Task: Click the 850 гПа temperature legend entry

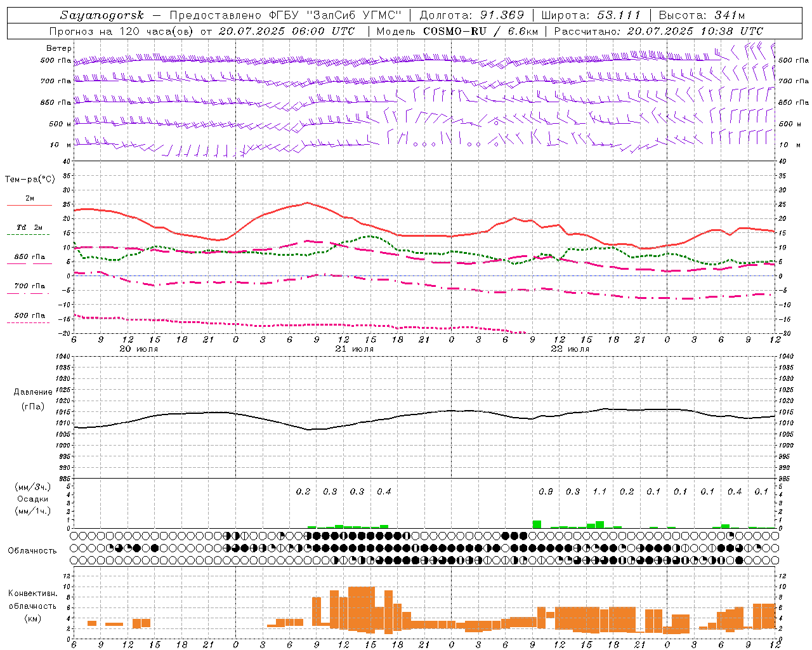Action: (30, 257)
